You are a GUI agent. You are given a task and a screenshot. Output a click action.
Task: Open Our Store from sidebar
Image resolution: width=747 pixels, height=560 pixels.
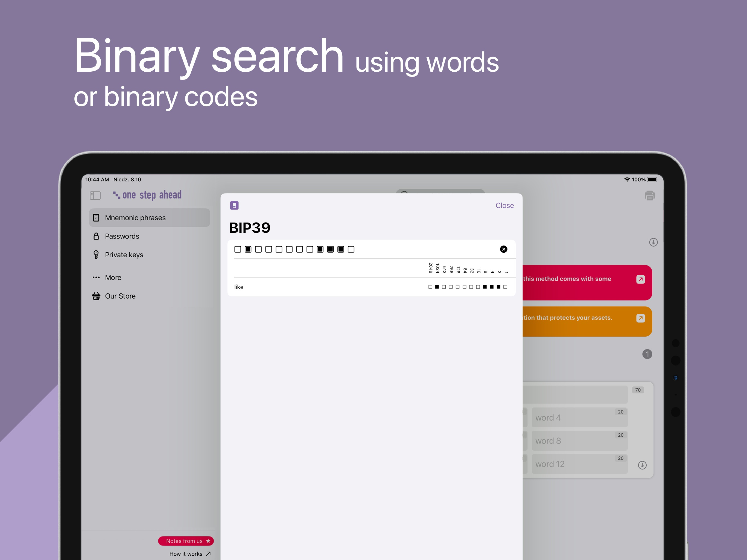coord(149,296)
